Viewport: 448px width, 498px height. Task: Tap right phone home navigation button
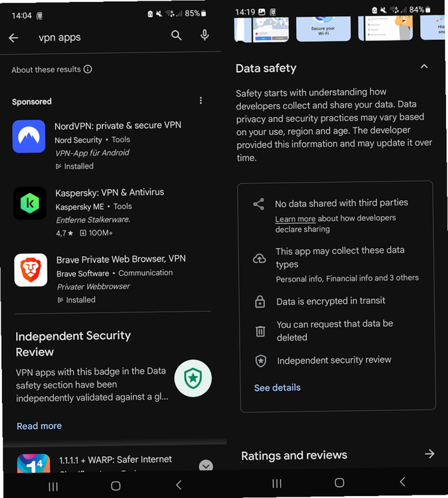[x=339, y=483]
